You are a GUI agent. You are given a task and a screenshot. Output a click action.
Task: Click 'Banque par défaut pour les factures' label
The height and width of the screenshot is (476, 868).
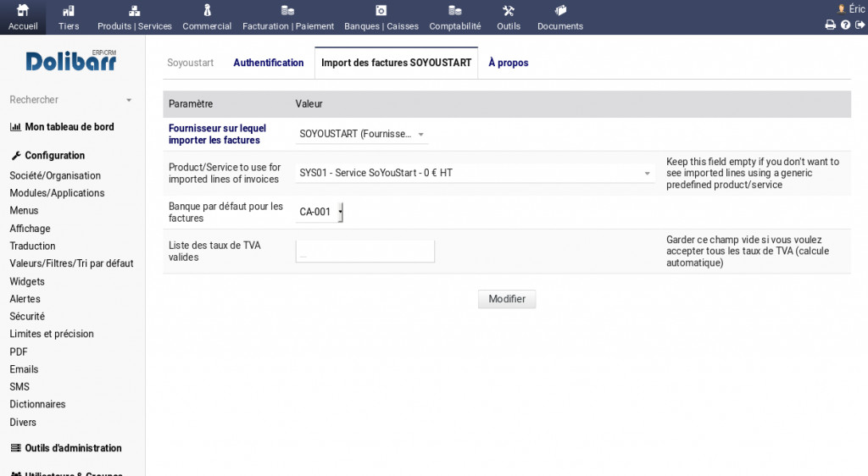click(x=225, y=213)
